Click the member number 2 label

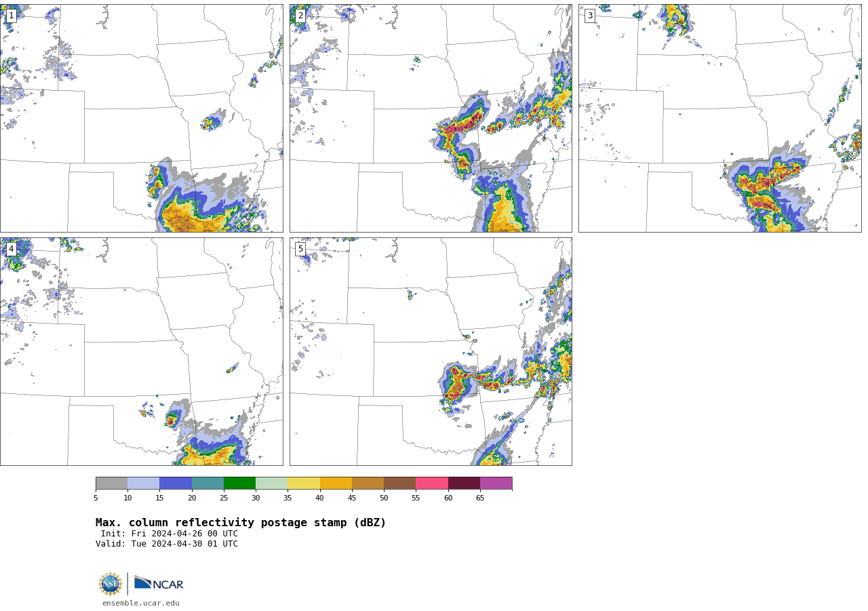click(300, 16)
